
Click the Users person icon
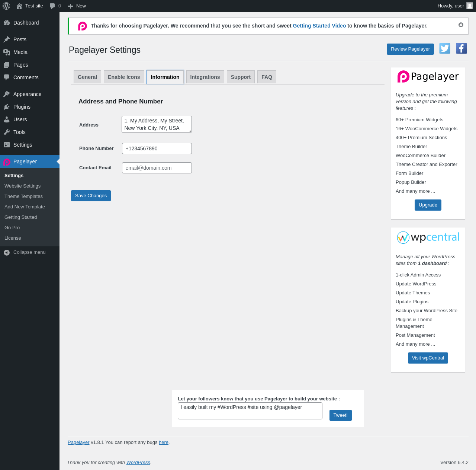[7, 119]
